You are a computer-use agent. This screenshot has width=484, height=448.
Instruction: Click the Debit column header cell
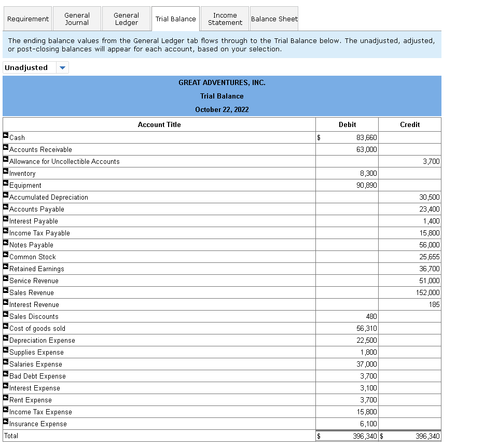(347, 124)
